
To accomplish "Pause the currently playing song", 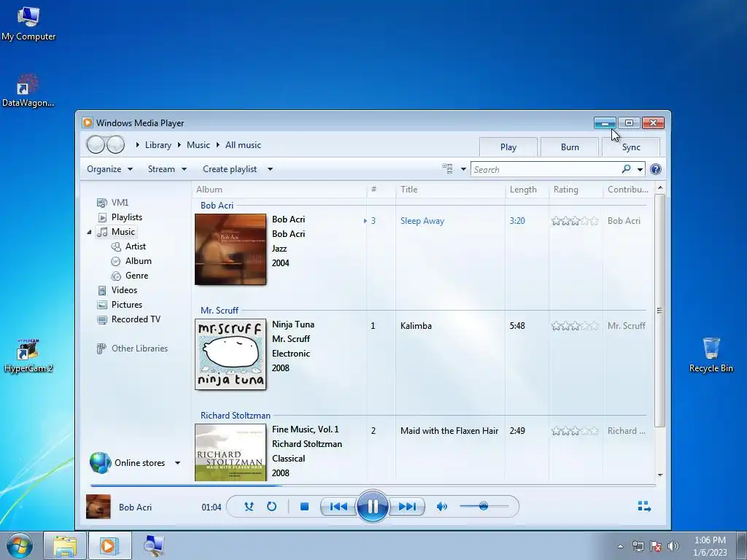I will [373, 506].
